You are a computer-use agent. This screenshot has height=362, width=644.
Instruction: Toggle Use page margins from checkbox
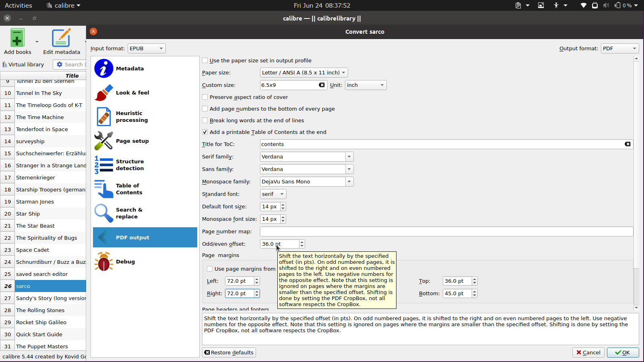tap(210, 269)
